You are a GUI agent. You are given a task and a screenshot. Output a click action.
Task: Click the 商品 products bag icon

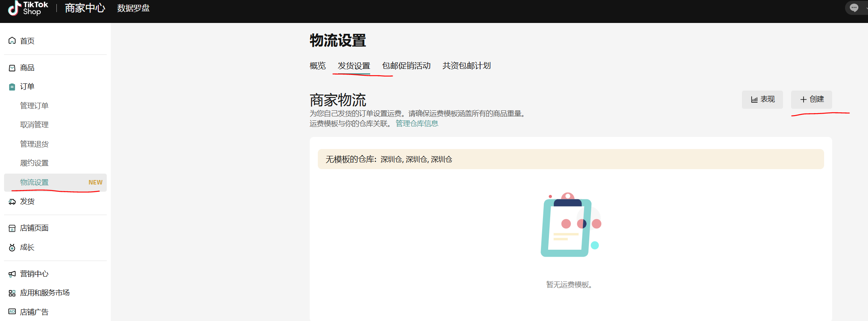pos(12,68)
